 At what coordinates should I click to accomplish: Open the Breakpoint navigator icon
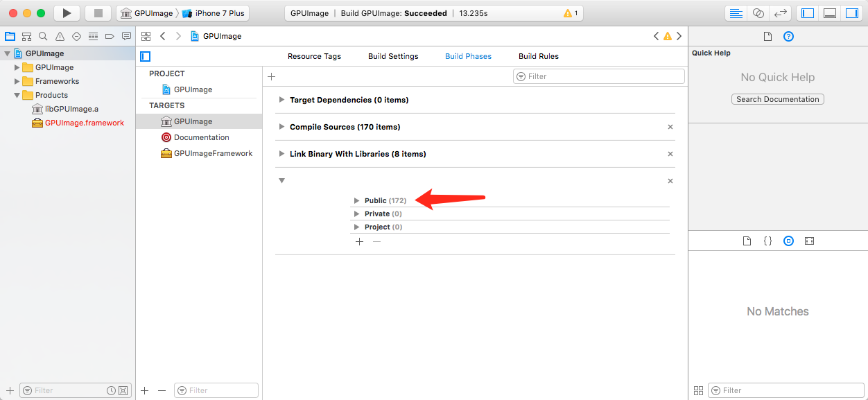pyautogui.click(x=110, y=36)
